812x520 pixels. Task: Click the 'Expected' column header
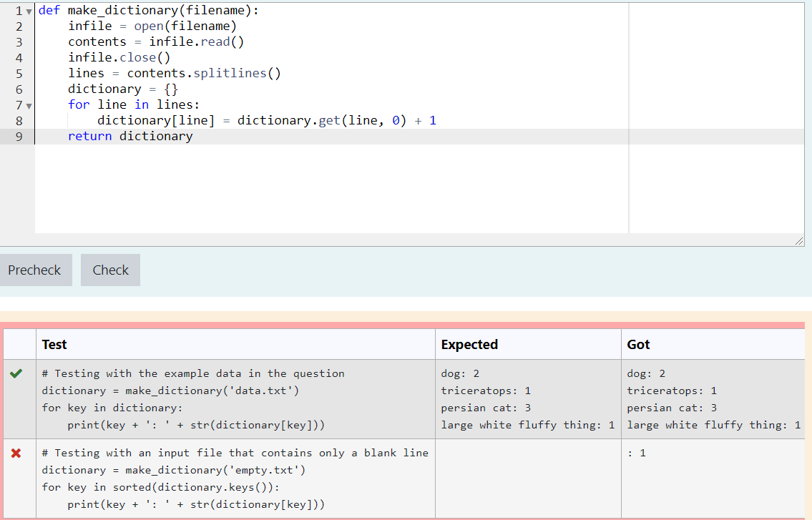click(469, 345)
